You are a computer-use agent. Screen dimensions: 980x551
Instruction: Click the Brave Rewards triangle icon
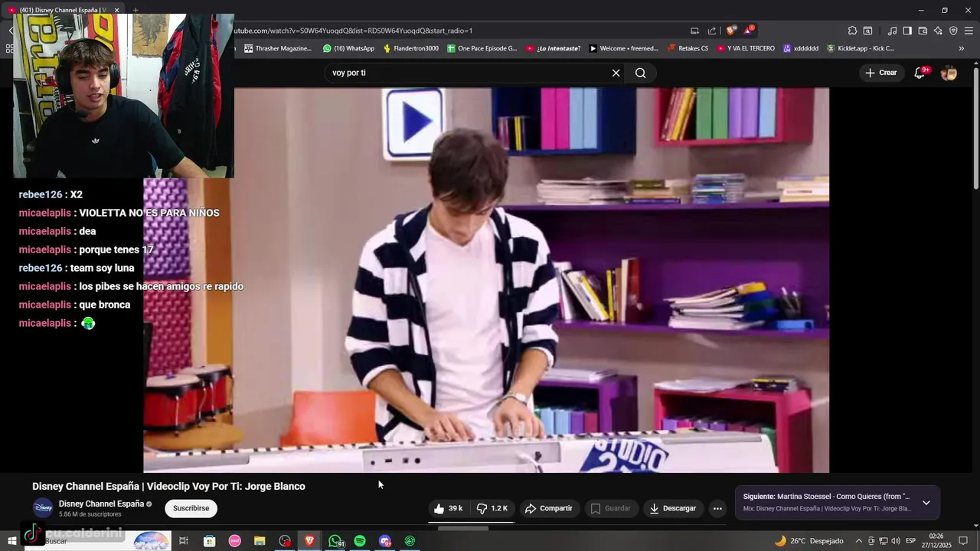[748, 31]
